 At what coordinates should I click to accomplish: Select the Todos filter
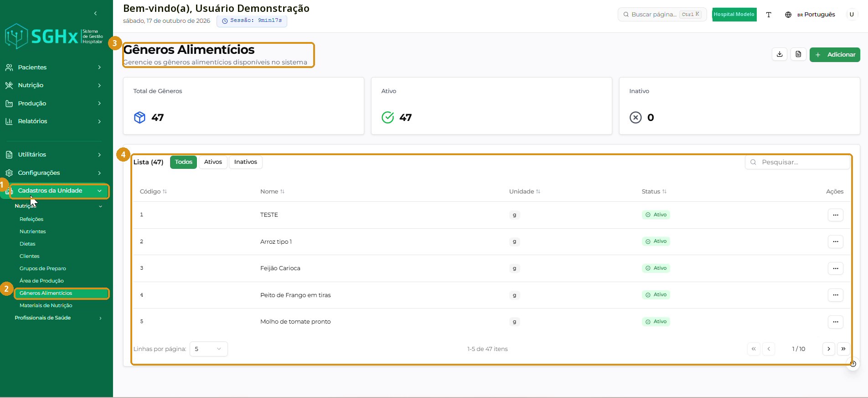pos(183,162)
